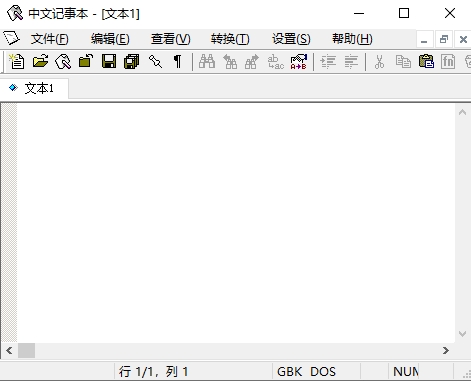Viewport: 471px width, 381px height.
Task: Open Find with the binoculars icon
Action: (207, 62)
